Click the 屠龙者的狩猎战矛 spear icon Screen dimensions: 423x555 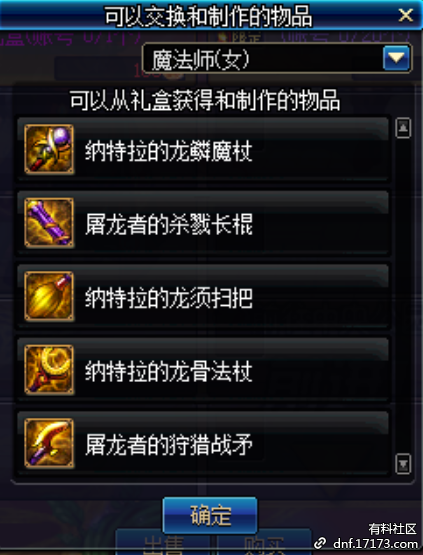click(x=49, y=444)
